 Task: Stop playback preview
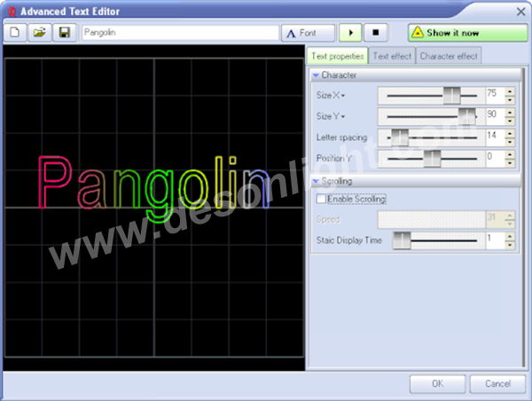(376, 33)
